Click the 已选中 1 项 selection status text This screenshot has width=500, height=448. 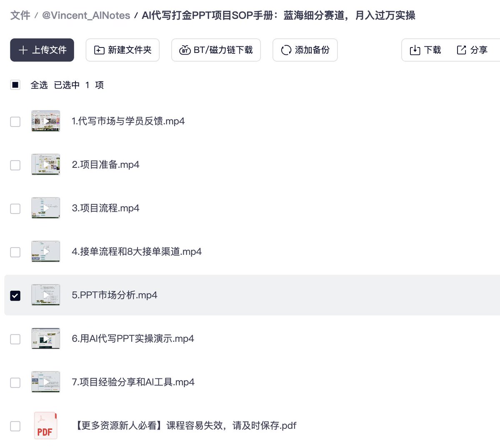(x=79, y=85)
